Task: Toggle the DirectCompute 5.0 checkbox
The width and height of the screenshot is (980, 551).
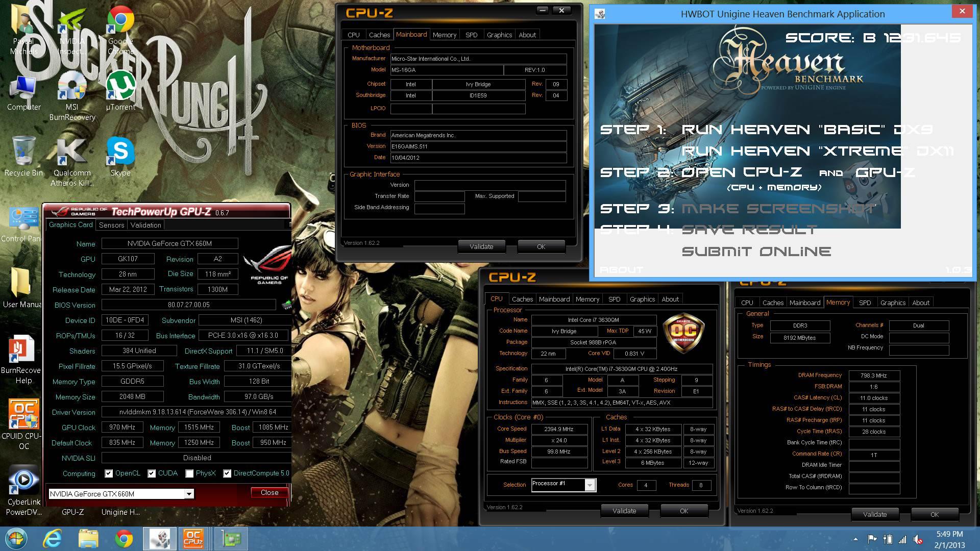Action: 227,473
